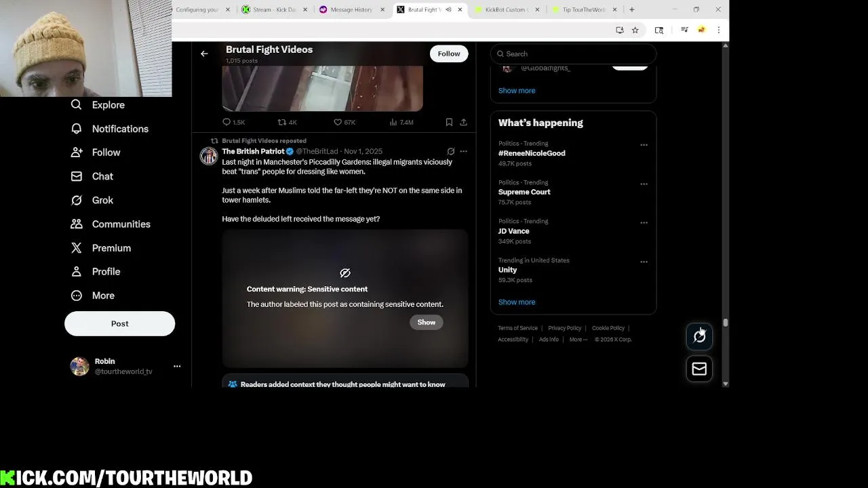Open Accessibility link
This screenshot has height=488, width=868.
(x=513, y=340)
